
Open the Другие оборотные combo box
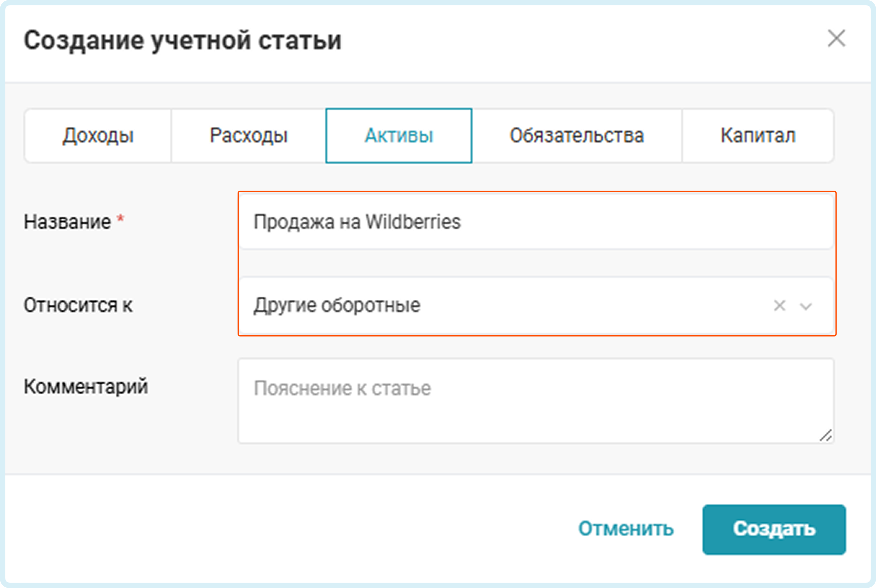click(536, 306)
